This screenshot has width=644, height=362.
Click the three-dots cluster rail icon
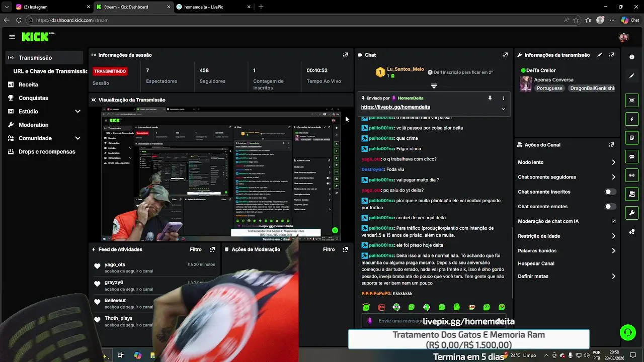pos(632,232)
